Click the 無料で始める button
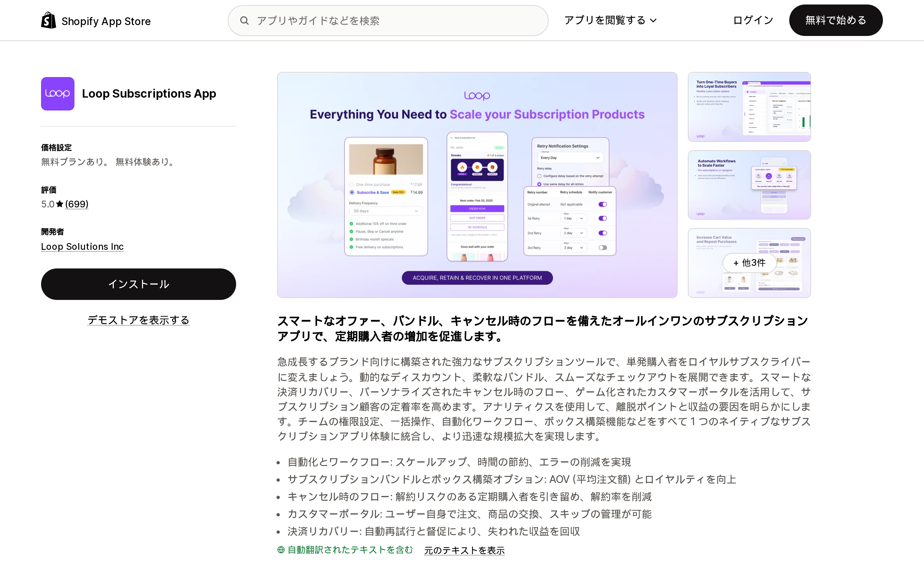 coord(836,20)
